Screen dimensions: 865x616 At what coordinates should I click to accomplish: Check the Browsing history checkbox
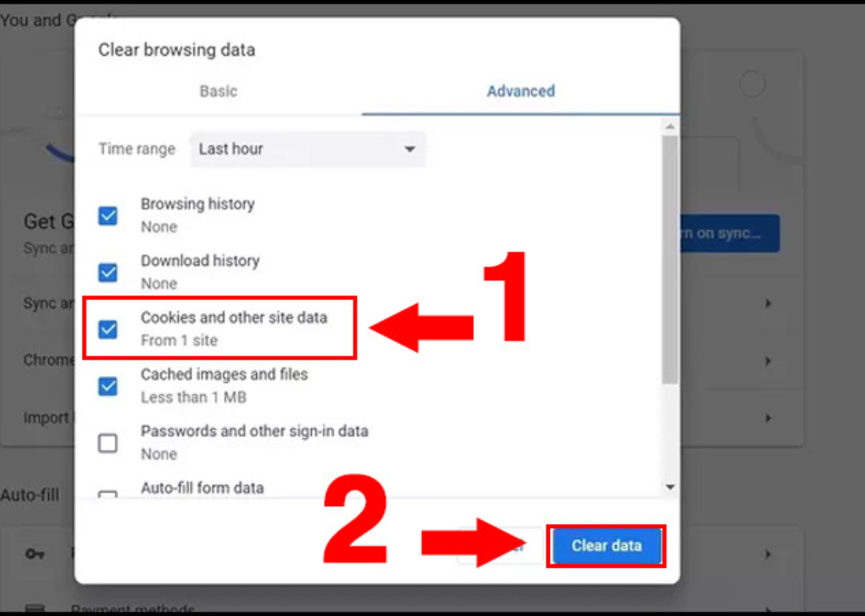point(107,215)
